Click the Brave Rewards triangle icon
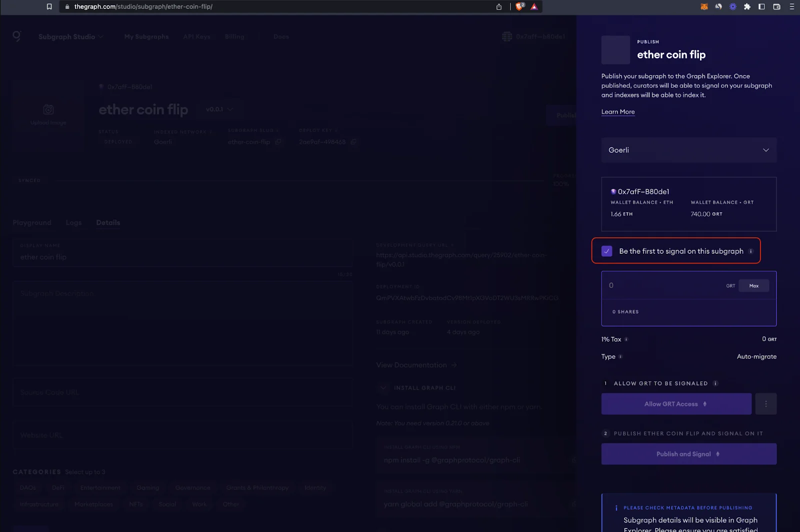The width and height of the screenshot is (800, 532). pos(534,6)
